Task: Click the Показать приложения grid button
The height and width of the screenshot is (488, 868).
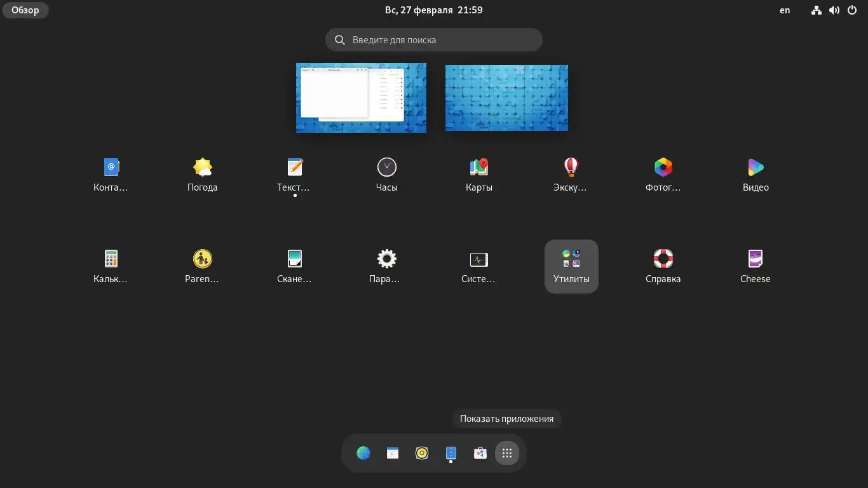Action: pos(507,453)
